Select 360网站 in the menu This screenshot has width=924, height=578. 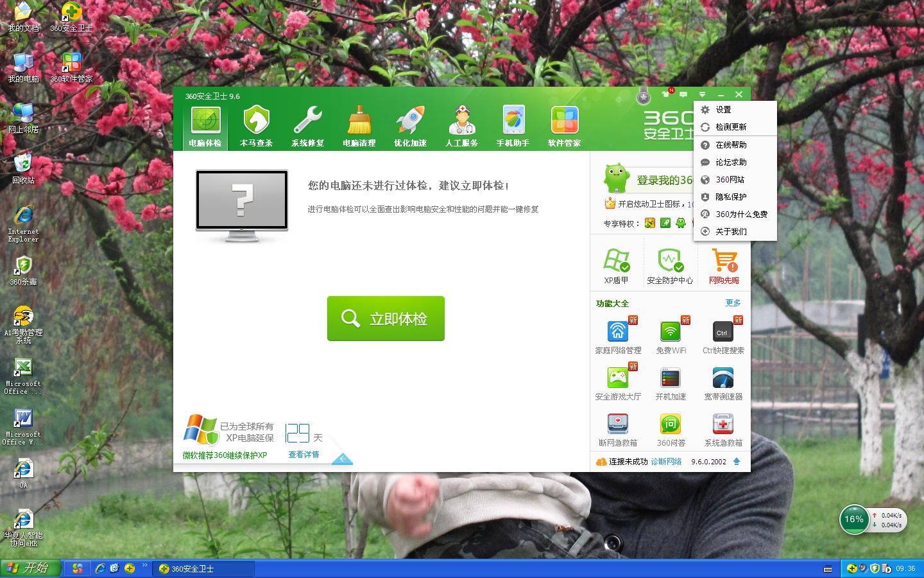point(735,180)
